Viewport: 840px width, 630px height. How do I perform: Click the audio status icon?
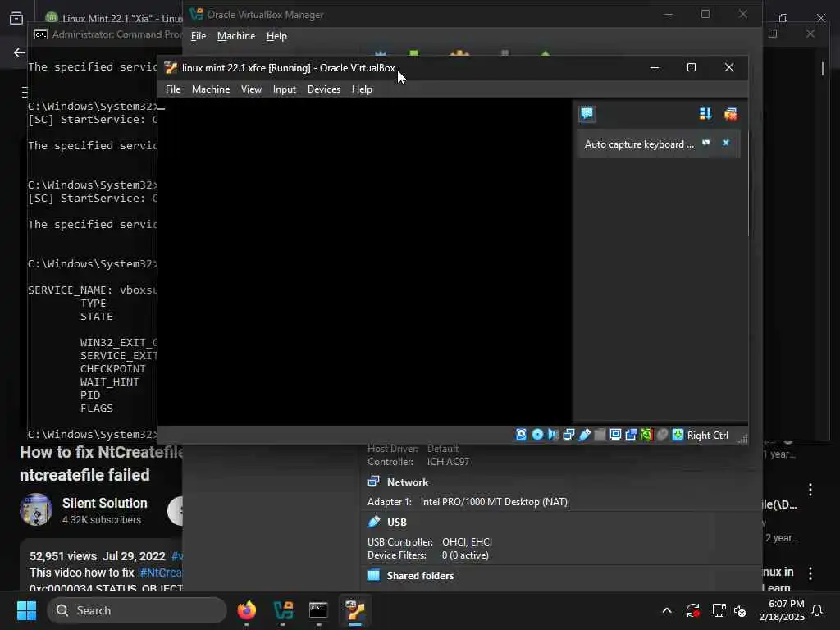click(x=553, y=435)
